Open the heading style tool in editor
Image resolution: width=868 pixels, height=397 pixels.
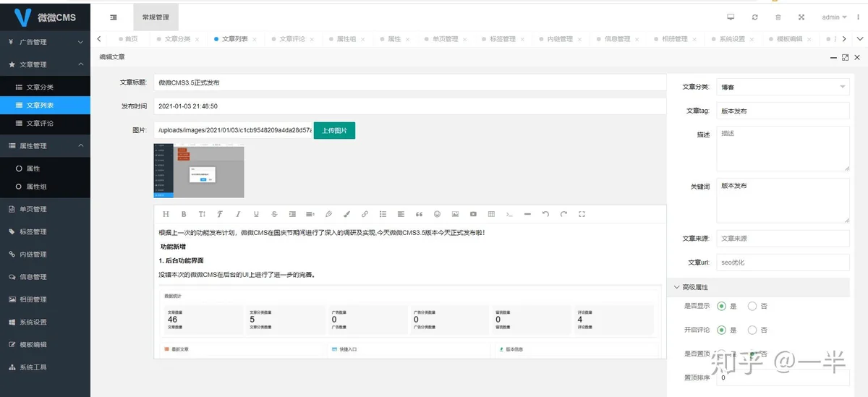[166, 214]
